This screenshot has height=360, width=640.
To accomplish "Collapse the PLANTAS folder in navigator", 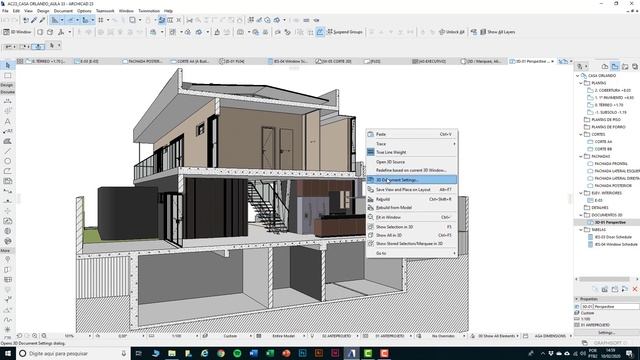I will pos(581,83).
